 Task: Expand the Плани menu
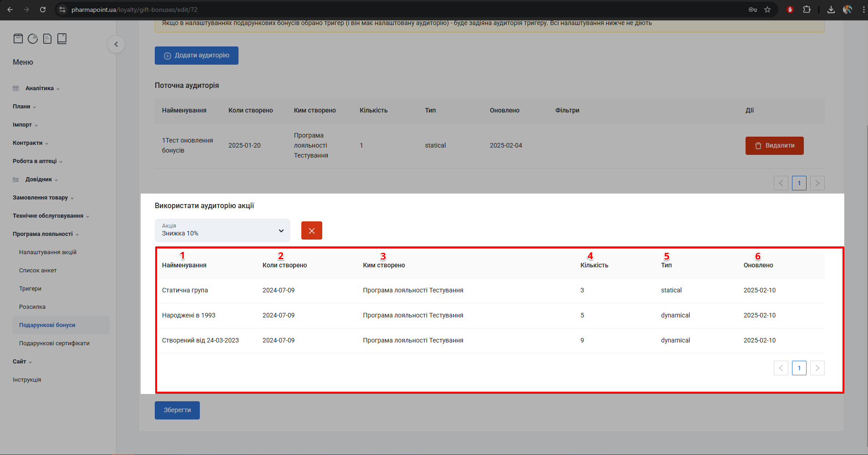pyautogui.click(x=25, y=107)
